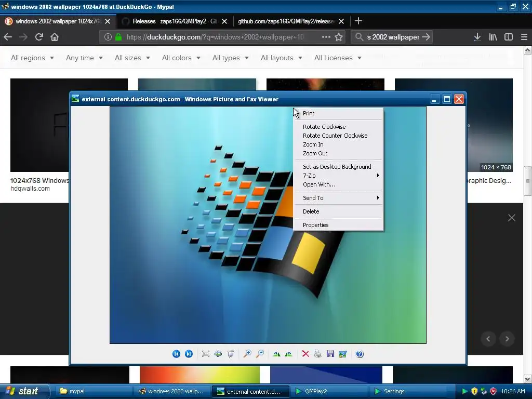Viewport: 532px width, 399px height.
Task: Open the All Licenses filter dropdown
Action: coord(338,58)
